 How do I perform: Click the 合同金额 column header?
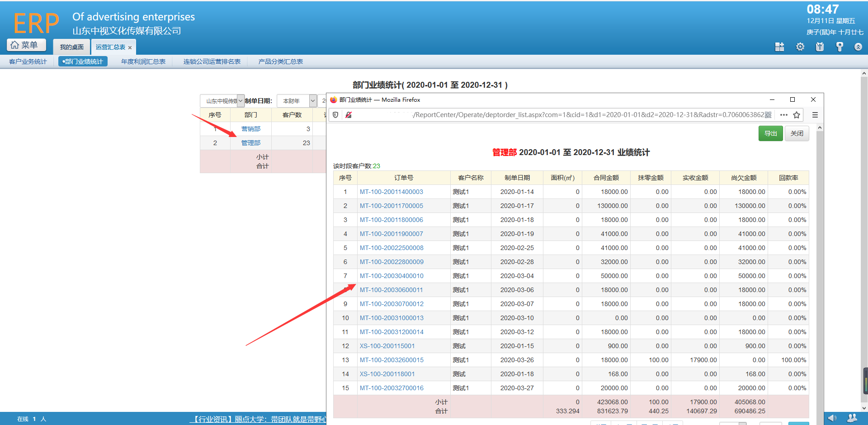pos(606,178)
